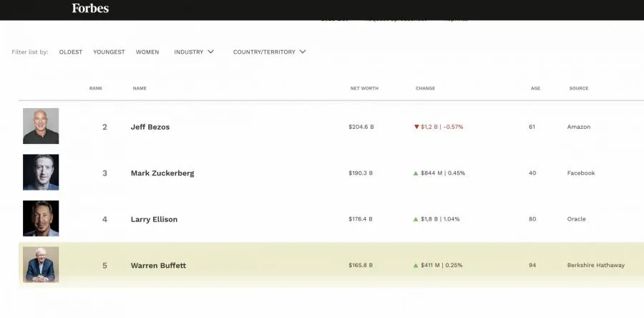
Task: Click Mark Zuckerberg's portrait thumbnail
Action: pyautogui.click(x=41, y=173)
